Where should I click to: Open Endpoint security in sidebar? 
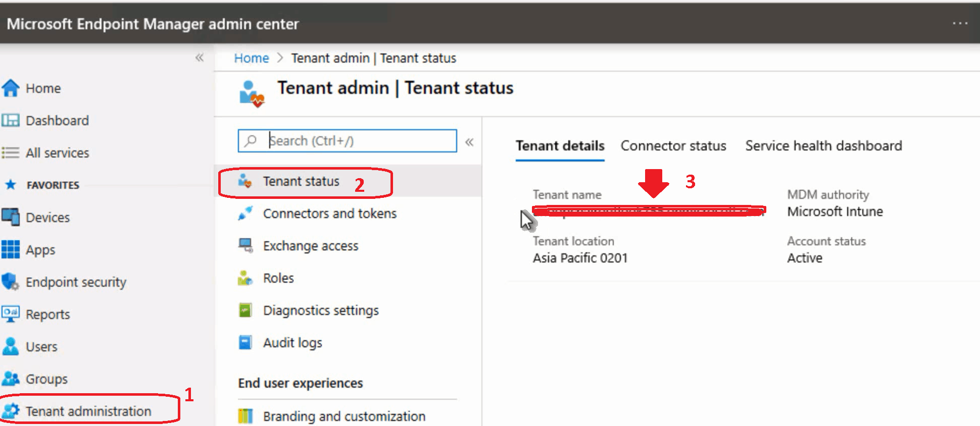pos(76,283)
